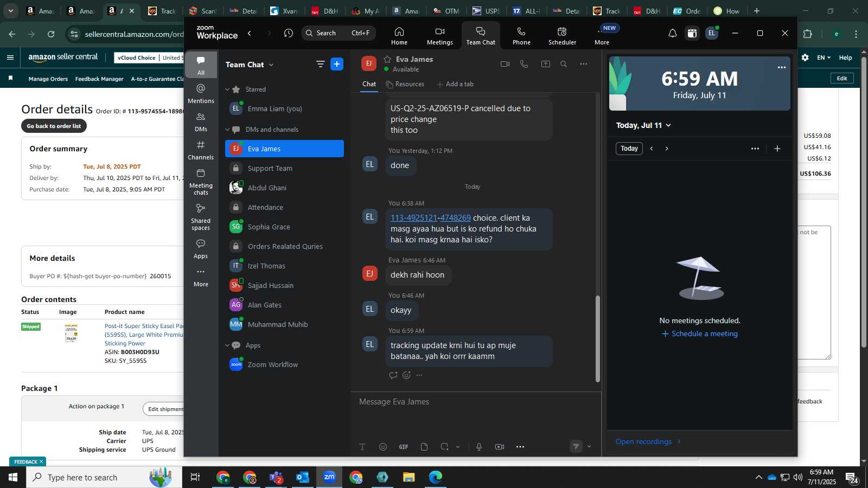The height and width of the screenshot is (488, 868).
Task: Open the Support Team channel
Action: [284, 168]
